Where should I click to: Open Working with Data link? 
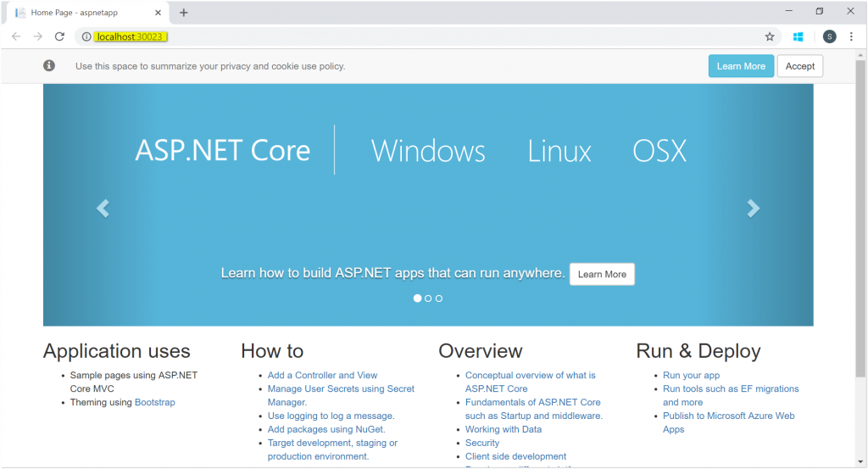[x=504, y=430]
